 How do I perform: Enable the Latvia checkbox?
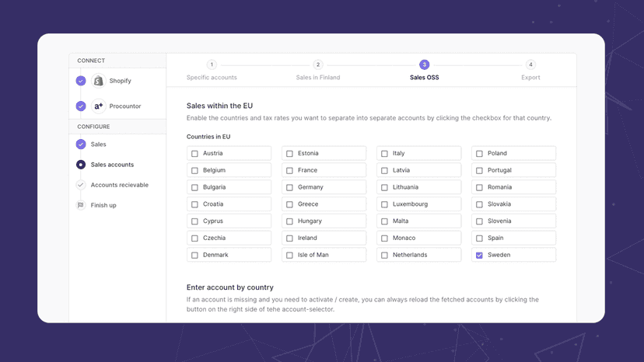point(384,170)
